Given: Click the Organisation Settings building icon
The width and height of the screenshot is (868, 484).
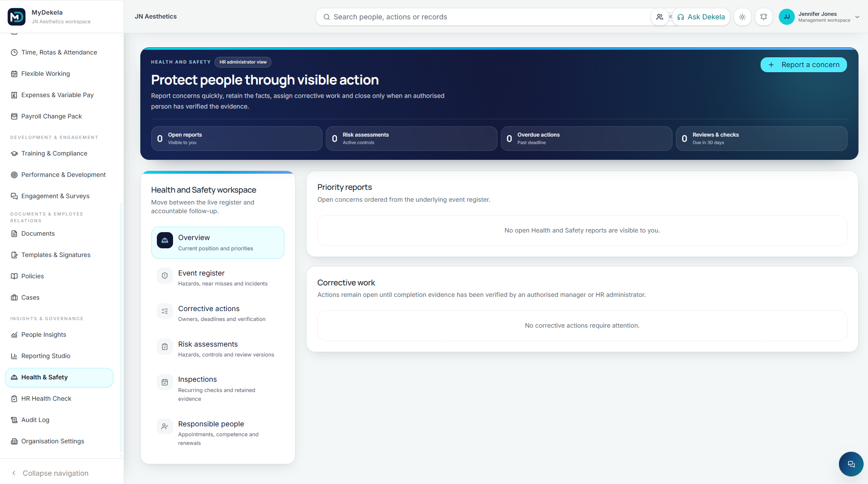Looking at the screenshot, I should [x=14, y=441].
